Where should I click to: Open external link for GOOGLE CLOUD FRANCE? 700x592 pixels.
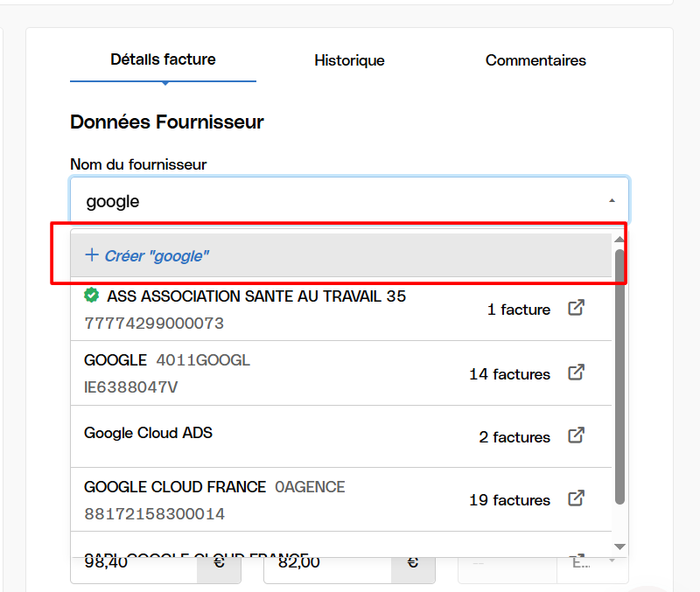point(576,498)
